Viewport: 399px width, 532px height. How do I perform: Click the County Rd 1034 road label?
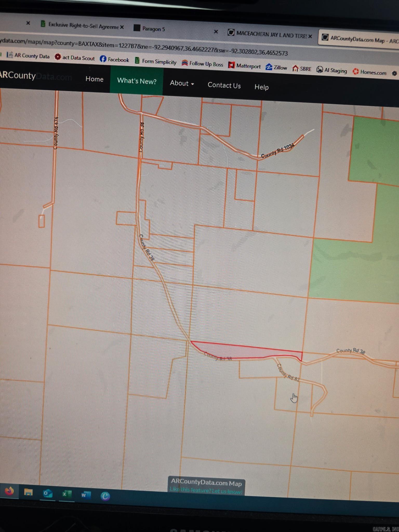[x=277, y=151]
